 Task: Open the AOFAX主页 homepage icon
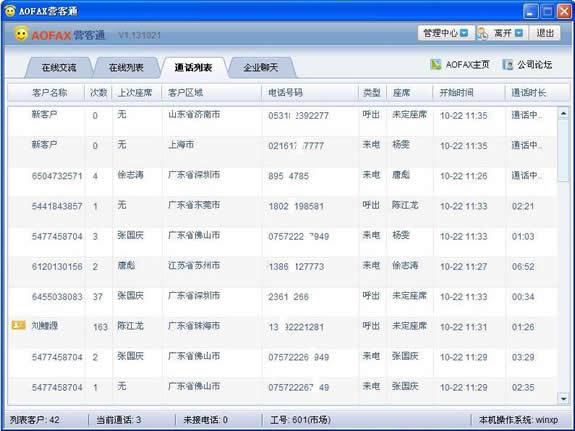(436, 65)
